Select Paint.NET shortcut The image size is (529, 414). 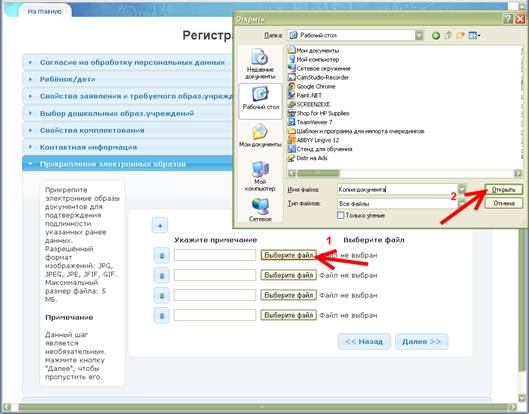tap(305, 95)
